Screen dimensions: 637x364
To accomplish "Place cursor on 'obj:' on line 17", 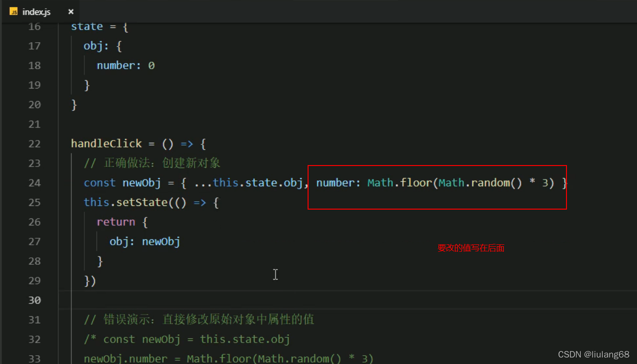I will (96, 46).
